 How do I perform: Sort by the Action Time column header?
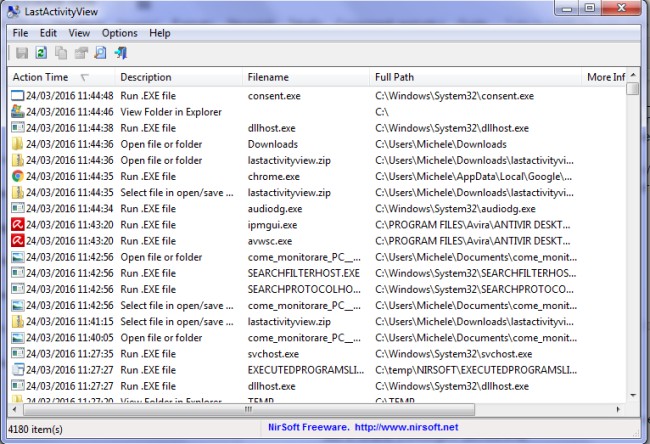(61, 77)
